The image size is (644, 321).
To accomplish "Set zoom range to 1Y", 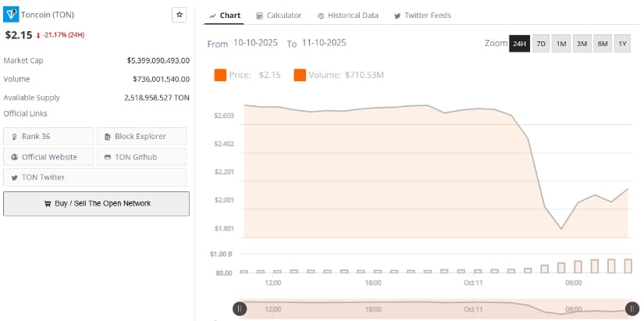I will tap(622, 44).
